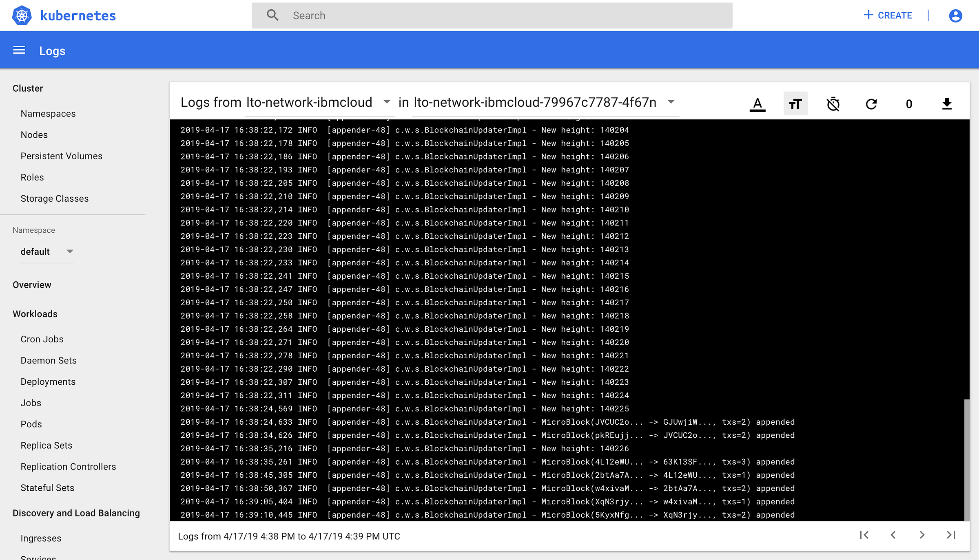Image resolution: width=979 pixels, height=560 pixels.
Task: Jump to last log page icon
Action: point(951,535)
